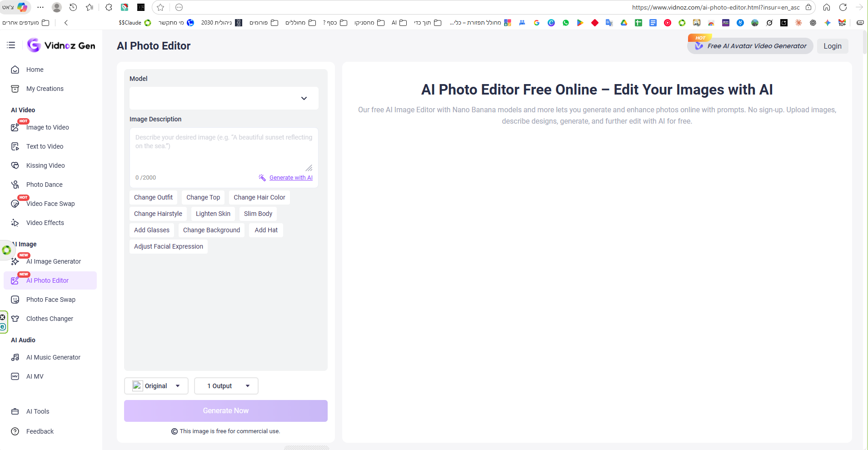The height and width of the screenshot is (450, 868).
Task: Open the Feedback help icon
Action: click(15, 431)
